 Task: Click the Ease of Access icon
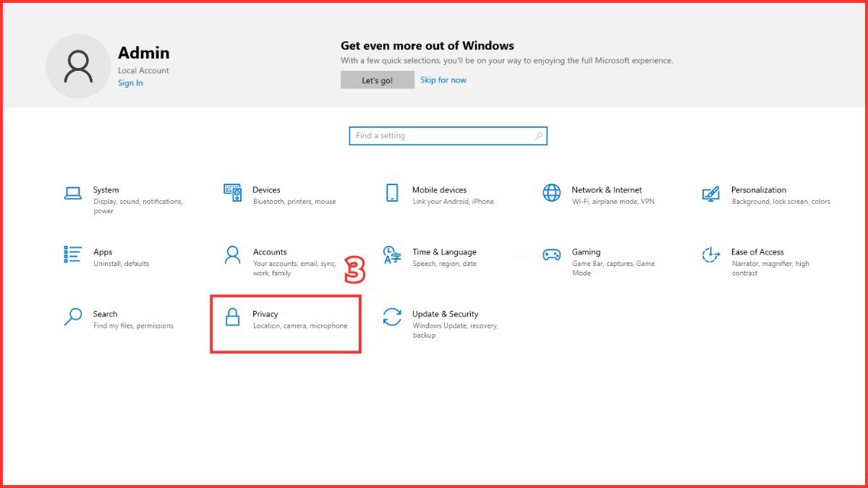pos(711,254)
